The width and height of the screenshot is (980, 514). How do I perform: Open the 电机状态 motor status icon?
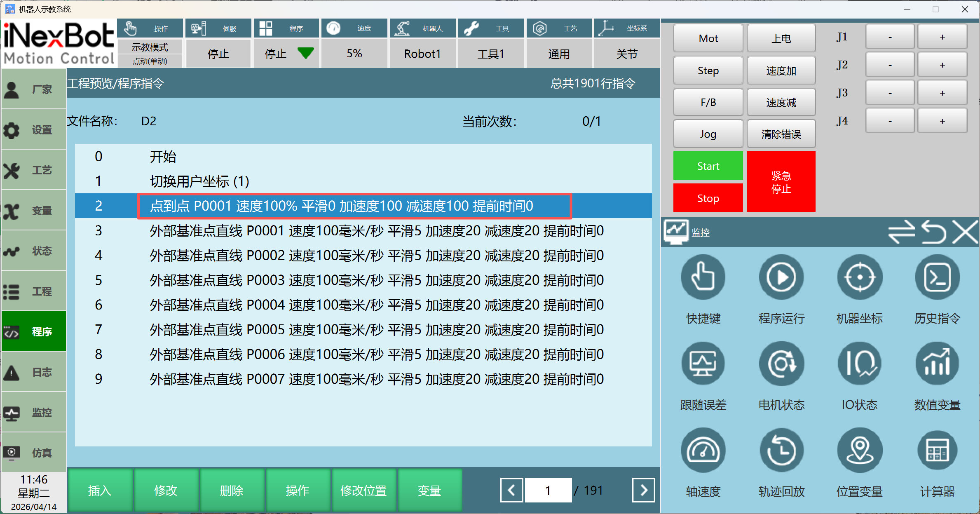[781, 364]
